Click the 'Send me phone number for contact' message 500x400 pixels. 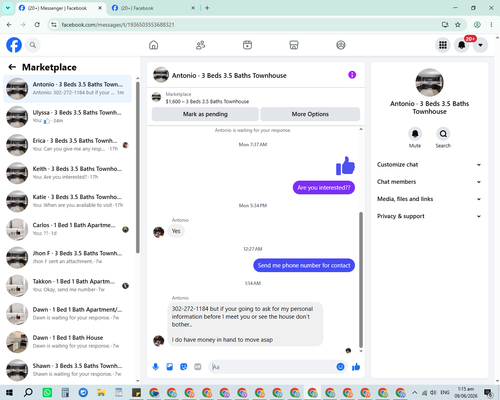click(x=304, y=265)
